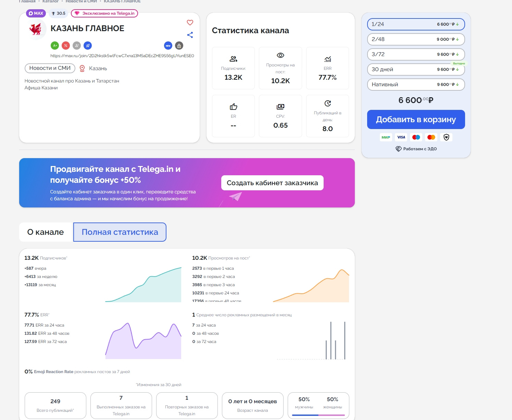Image resolution: width=512 pixels, height=420 pixels.
Task: Click the Mastercard payment icon
Action: coord(431,137)
